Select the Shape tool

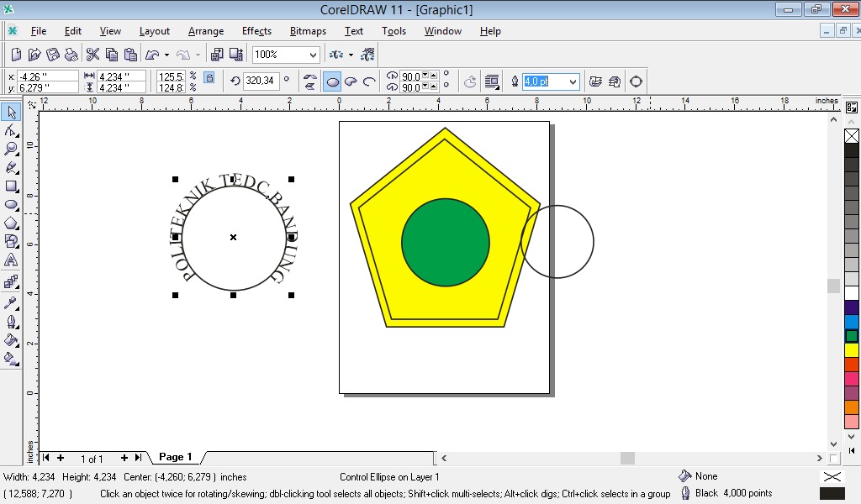[11, 130]
